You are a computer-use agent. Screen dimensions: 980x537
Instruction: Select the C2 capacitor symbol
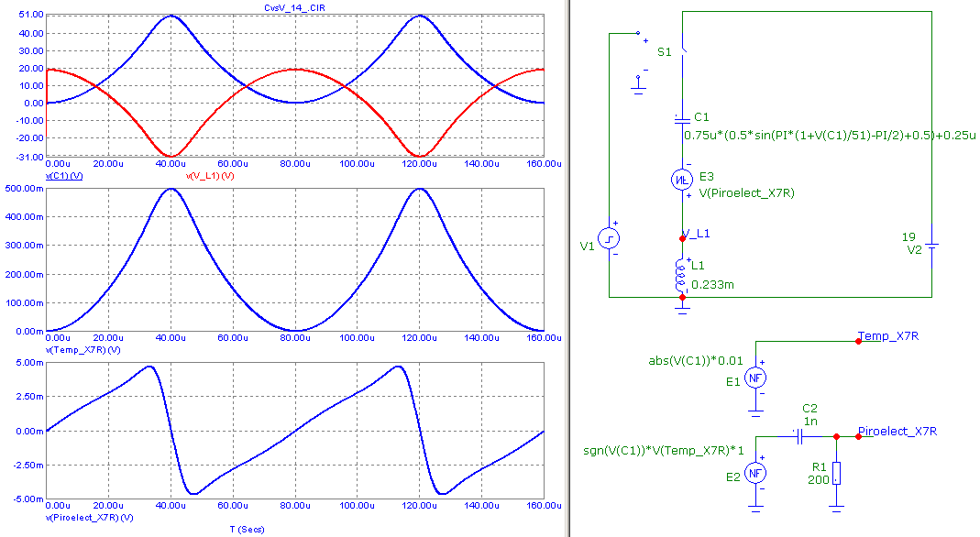798,437
